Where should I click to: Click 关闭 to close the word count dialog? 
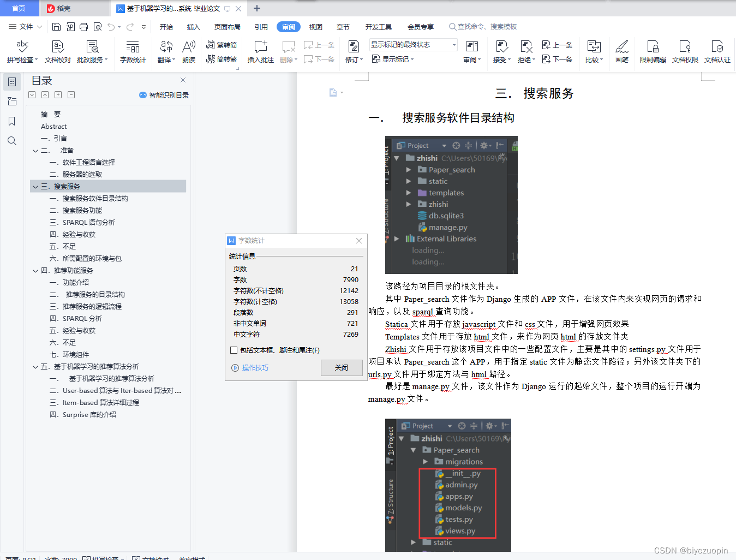click(342, 367)
